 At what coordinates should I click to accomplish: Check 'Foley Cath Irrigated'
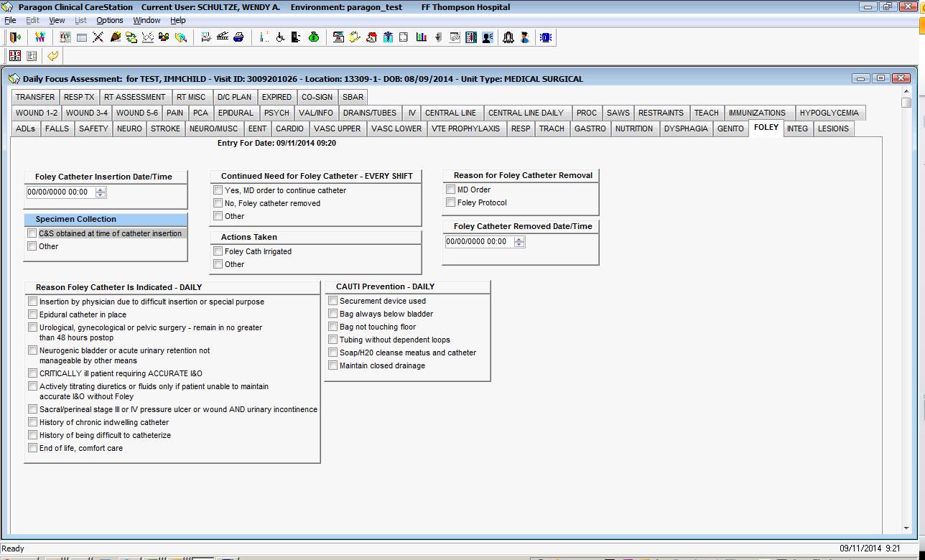pos(218,251)
